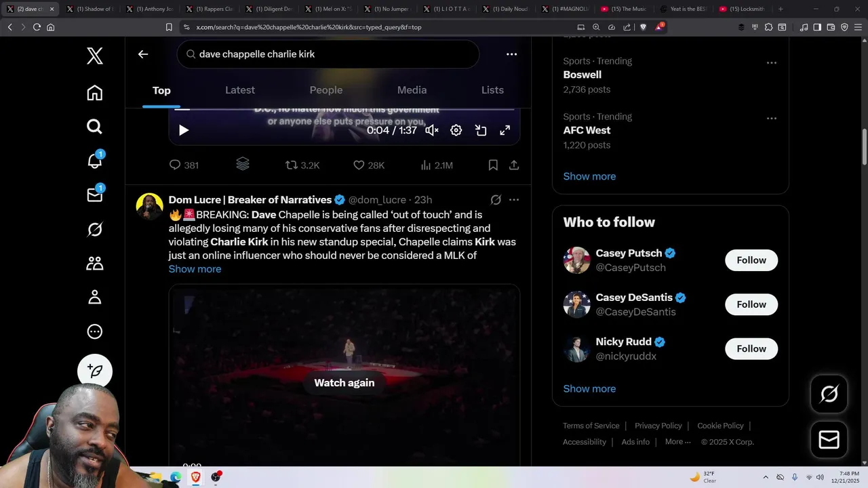Follow Nicky Rudd

click(751, 349)
